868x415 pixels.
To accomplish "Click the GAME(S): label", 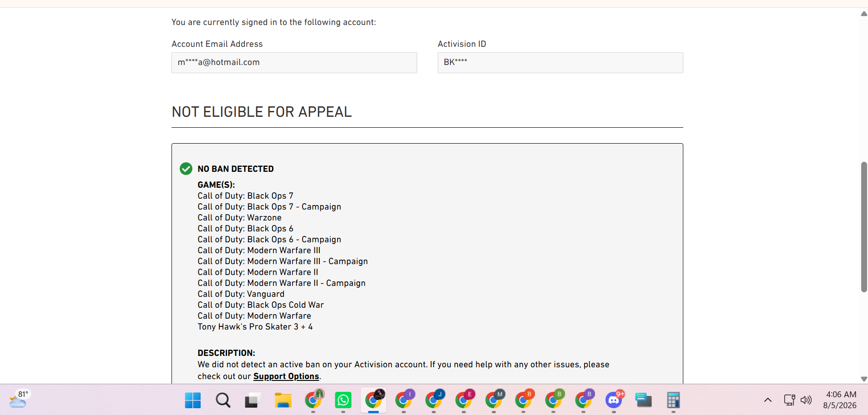I will click(216, 185).
